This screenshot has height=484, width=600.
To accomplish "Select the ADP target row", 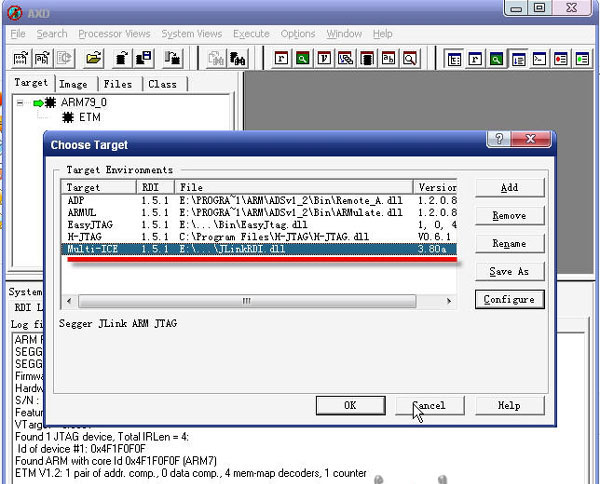I will click(259, 200).
